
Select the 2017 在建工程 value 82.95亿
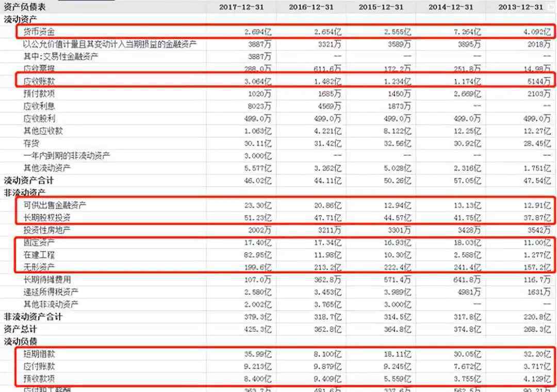click(257, 254)
